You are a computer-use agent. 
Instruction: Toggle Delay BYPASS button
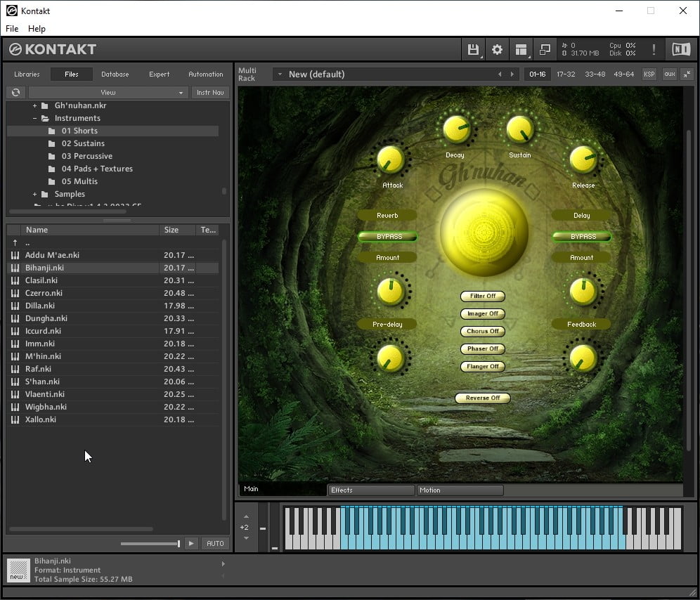click(582, 237)
